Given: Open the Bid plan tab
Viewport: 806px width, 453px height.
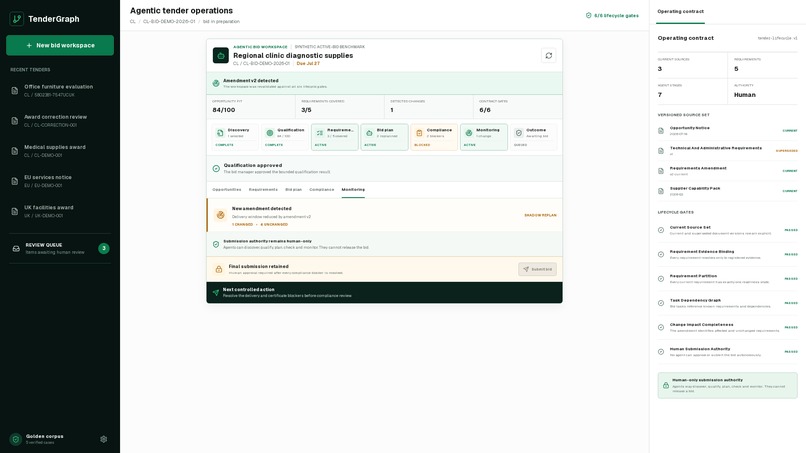Looking at the screenshot, I should pyautogui.click(x=294, y=189).
